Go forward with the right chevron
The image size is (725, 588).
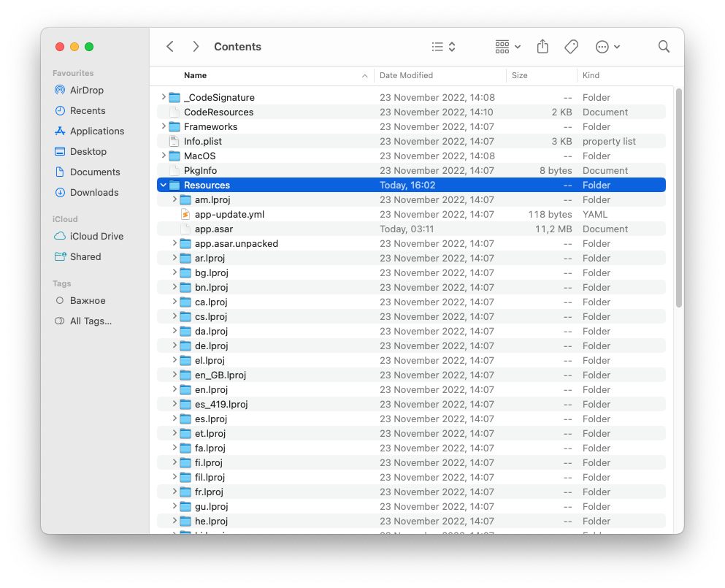[x=196, y=46]
